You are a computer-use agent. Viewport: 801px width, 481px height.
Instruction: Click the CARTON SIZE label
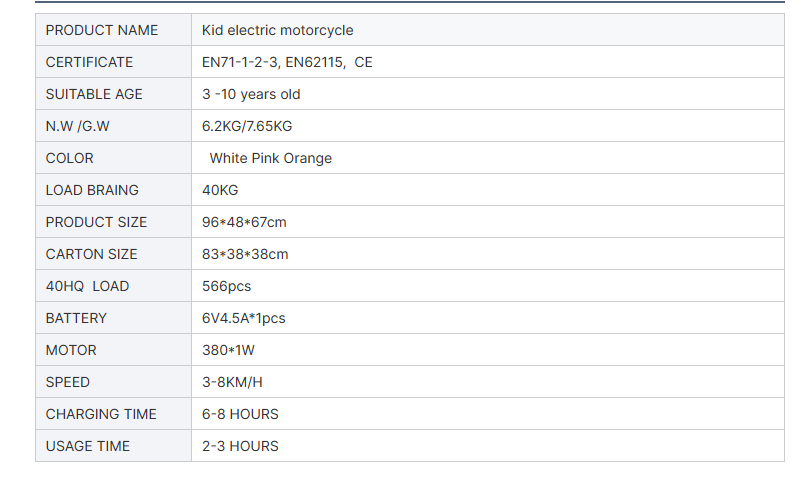pos(92,254)
